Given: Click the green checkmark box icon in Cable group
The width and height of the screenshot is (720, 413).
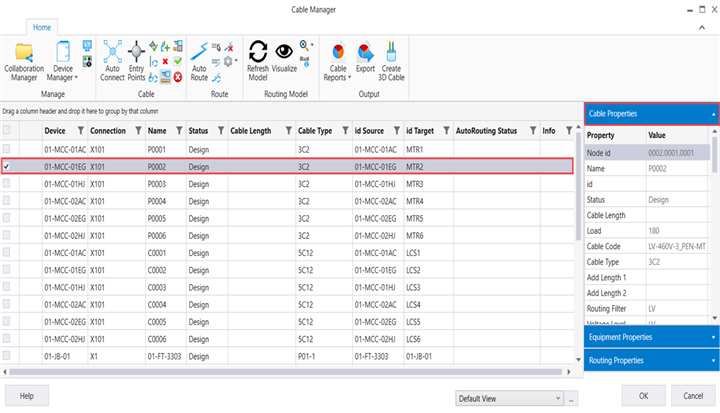Looking at the screenshot, I should (178, 61).
